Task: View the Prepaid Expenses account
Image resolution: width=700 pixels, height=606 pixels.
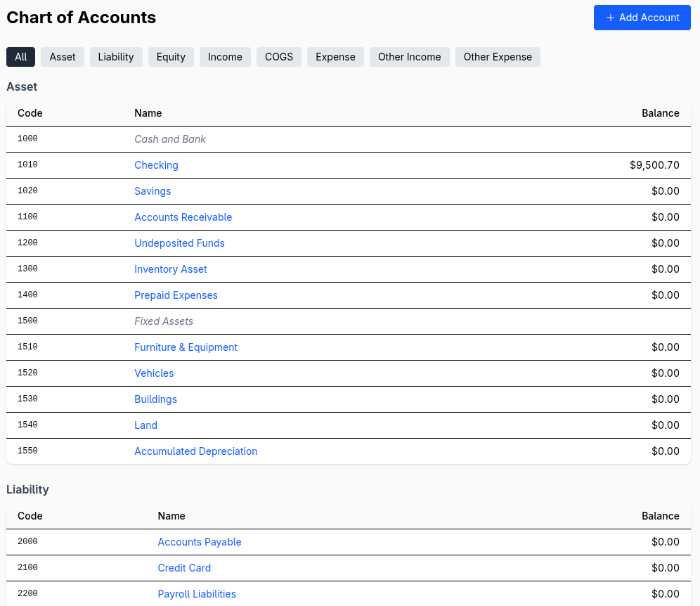Action: 176,295
